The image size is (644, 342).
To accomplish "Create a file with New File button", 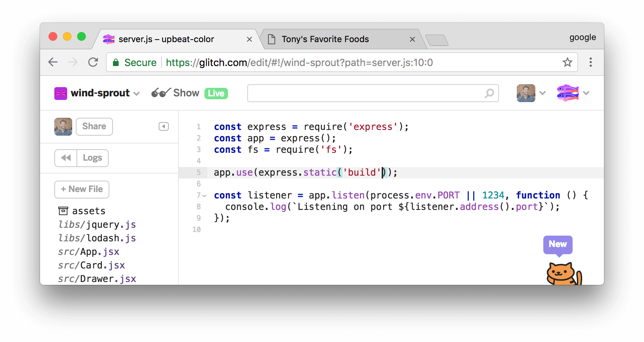I will click(x=81, y=189).
